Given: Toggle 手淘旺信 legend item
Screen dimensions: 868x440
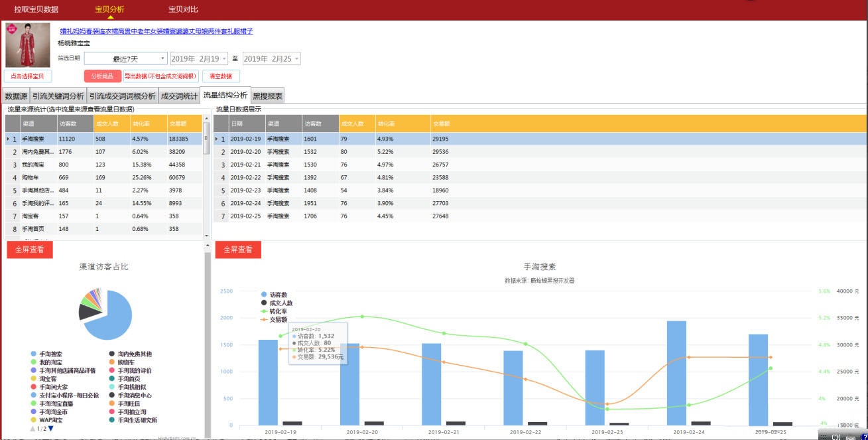Looking at the screenshot, I should coord(125,403).
